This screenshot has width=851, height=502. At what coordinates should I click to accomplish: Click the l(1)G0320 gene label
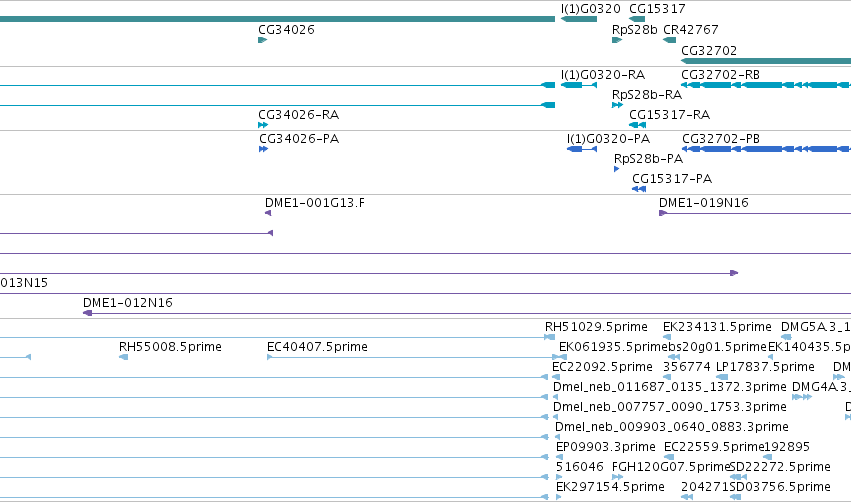coord(590,9)
